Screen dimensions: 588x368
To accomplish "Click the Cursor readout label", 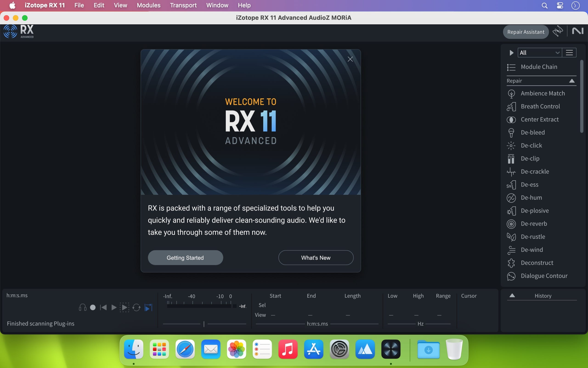I will point(469,296).
